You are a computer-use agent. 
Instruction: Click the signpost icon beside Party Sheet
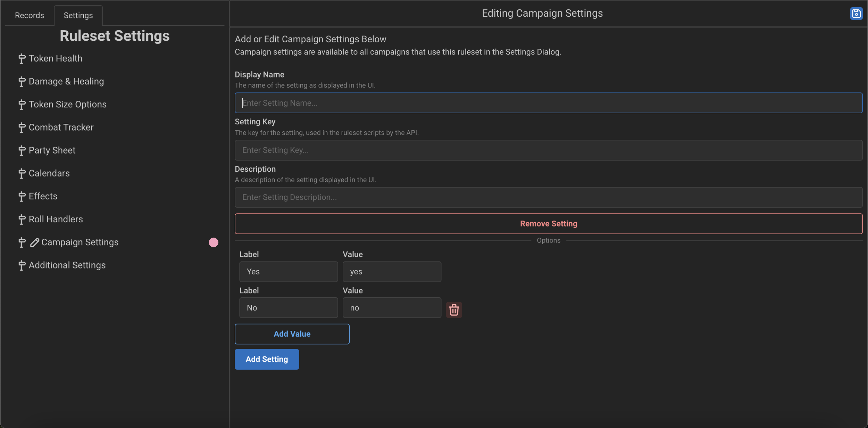pos(22,150)
